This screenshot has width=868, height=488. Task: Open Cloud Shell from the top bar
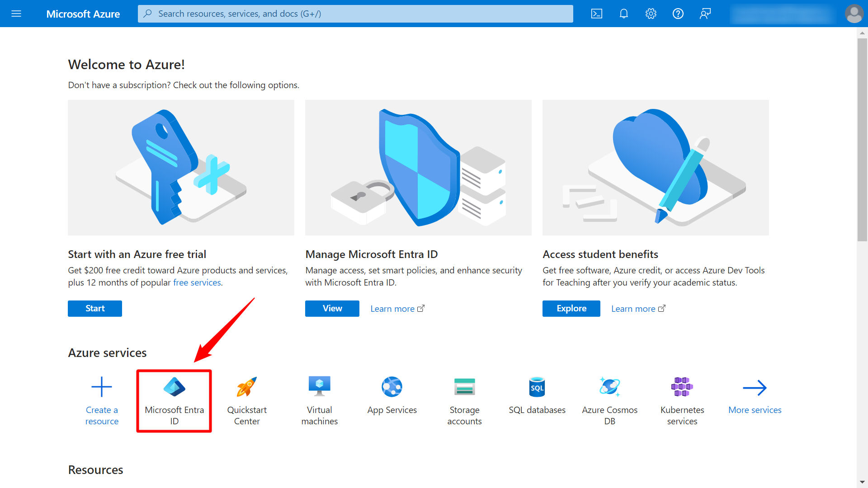[597, 14]
